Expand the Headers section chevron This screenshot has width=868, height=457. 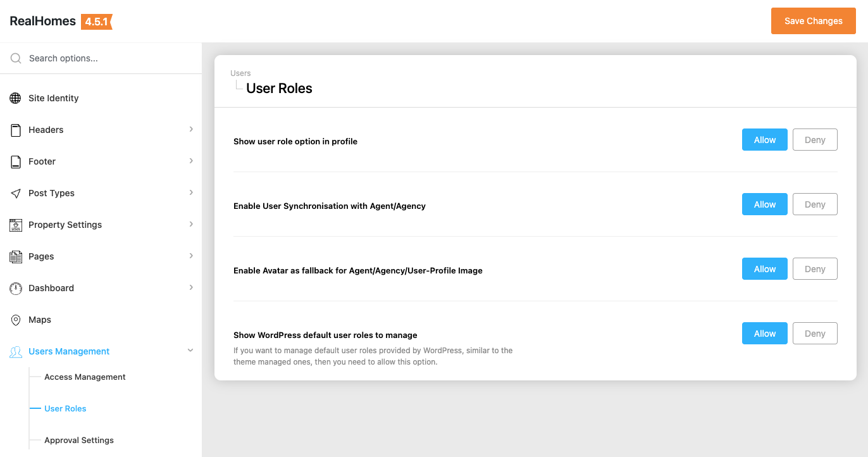point(191,129)
